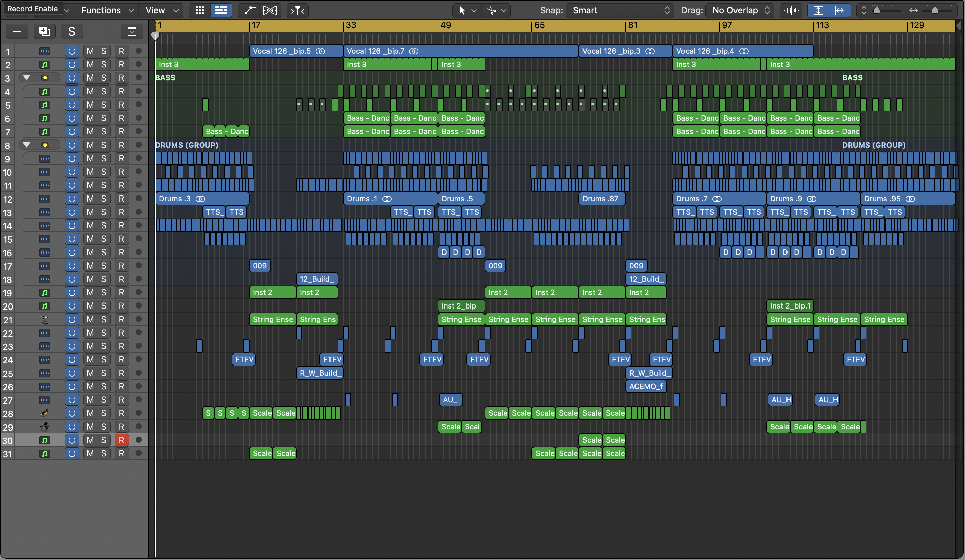Viewport: 965px width, 560px height.
Task: Disable record enable on track 30
Action: [121, 440]
